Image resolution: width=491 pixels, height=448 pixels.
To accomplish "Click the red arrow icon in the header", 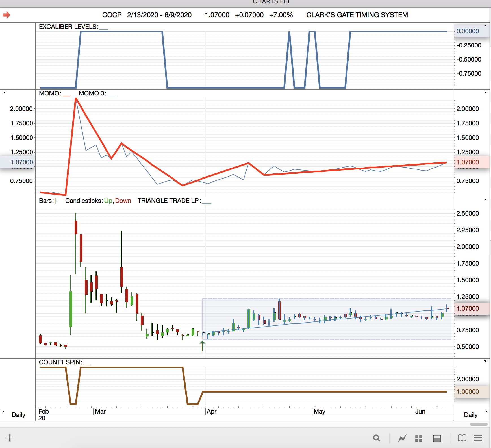I will tap(6, 15).
